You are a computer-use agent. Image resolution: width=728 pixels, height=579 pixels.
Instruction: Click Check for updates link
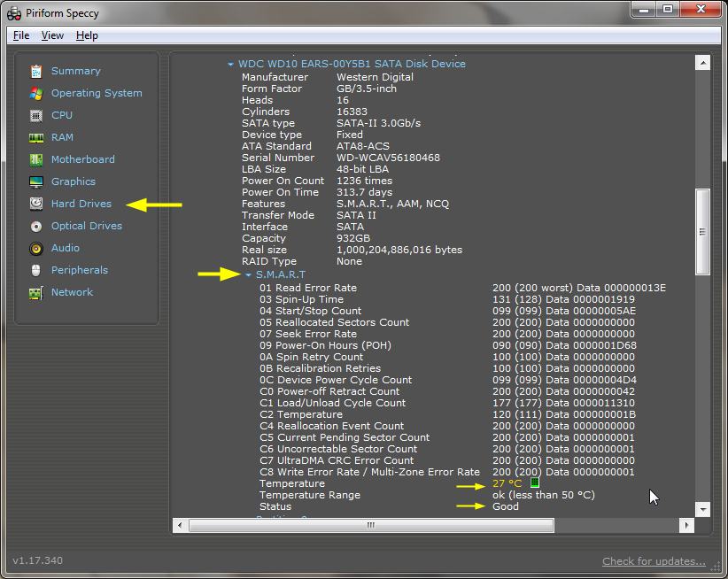click(654, 561)
